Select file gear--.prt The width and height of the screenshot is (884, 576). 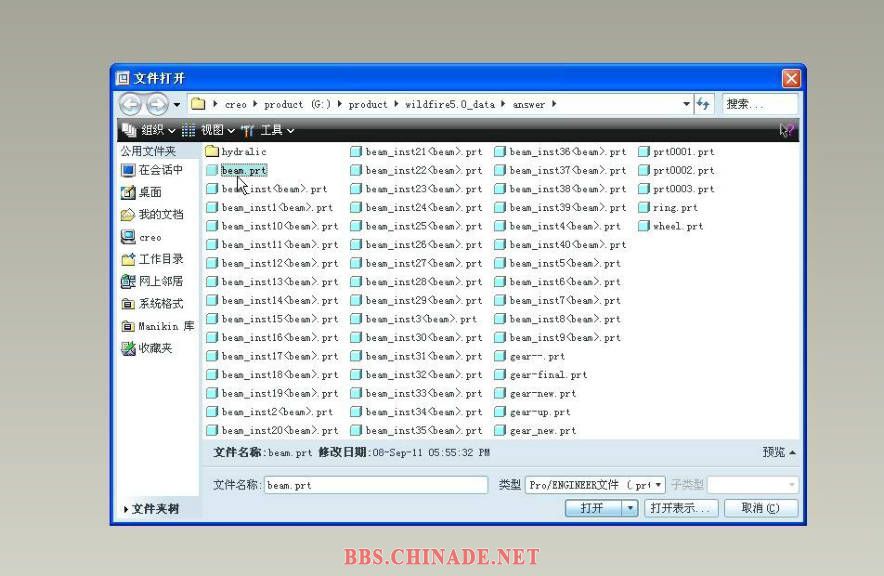tap(529, 356)
